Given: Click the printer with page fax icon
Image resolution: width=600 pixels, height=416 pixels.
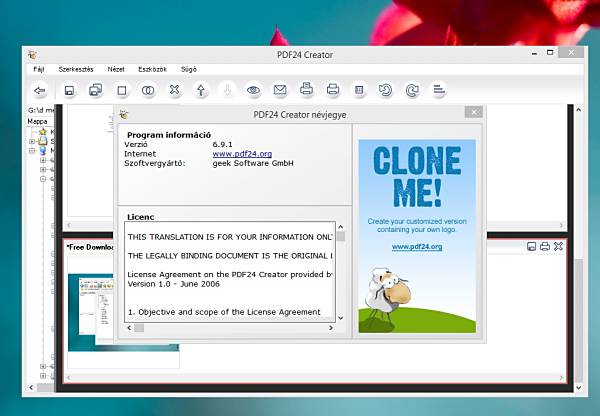Looking at the screenshot, I should pos(306,89).
